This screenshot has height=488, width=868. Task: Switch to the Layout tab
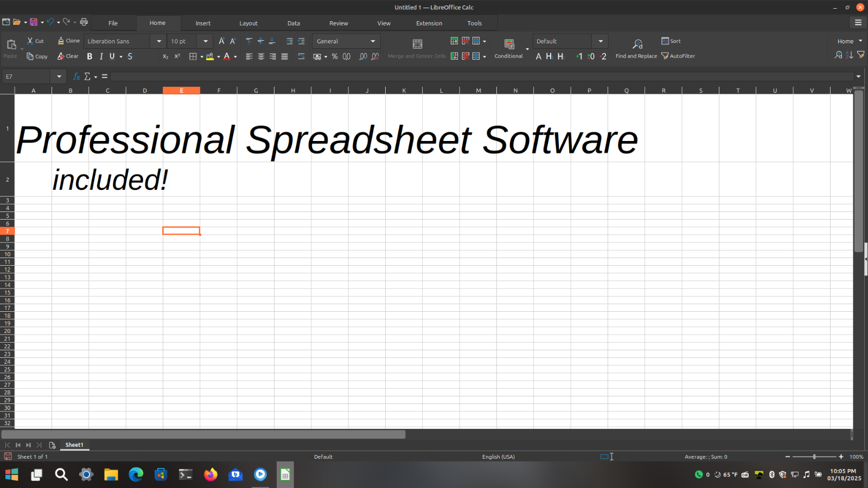pos(248,23)
